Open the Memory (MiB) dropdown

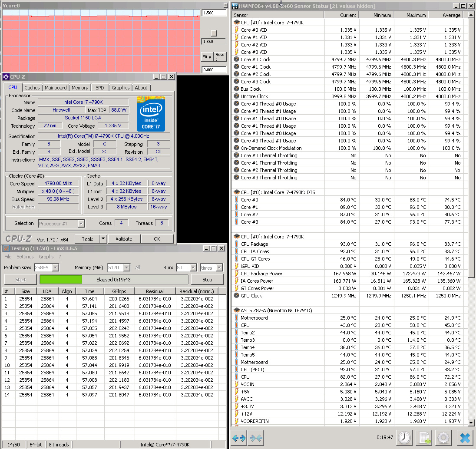(127, 267)
